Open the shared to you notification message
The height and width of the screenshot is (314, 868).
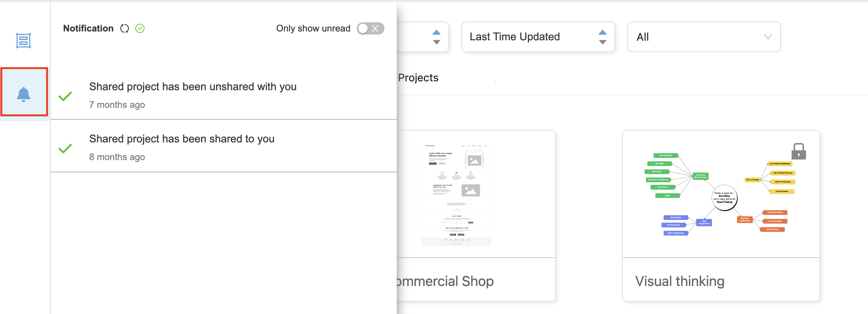(181, 139)
